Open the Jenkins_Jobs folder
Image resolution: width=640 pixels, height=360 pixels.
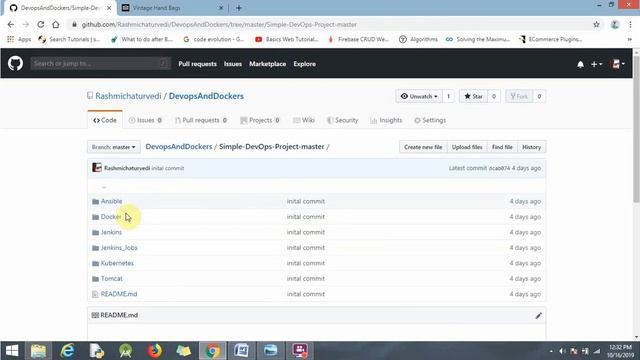click(x=119, y=248)
